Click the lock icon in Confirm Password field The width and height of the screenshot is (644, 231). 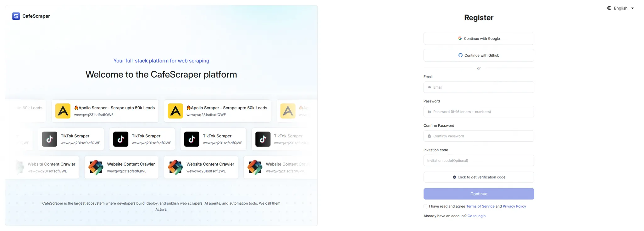point(429,136)
